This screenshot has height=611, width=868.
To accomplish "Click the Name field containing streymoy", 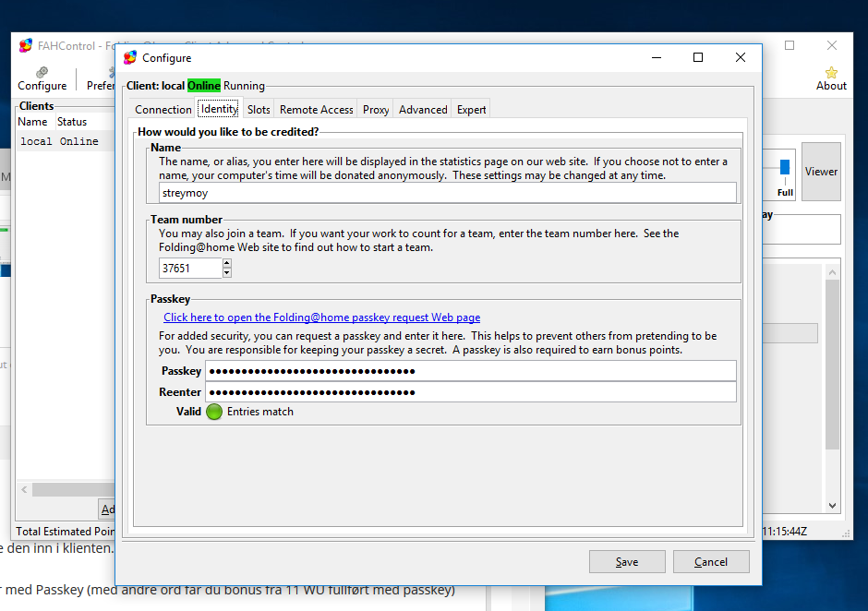I will [448, 193].
